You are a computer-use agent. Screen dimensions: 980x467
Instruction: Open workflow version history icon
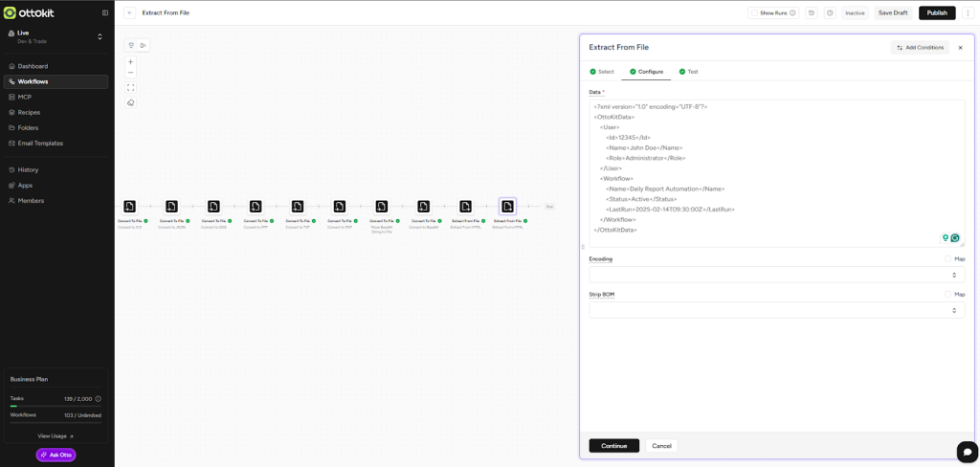tap(811, 12)
